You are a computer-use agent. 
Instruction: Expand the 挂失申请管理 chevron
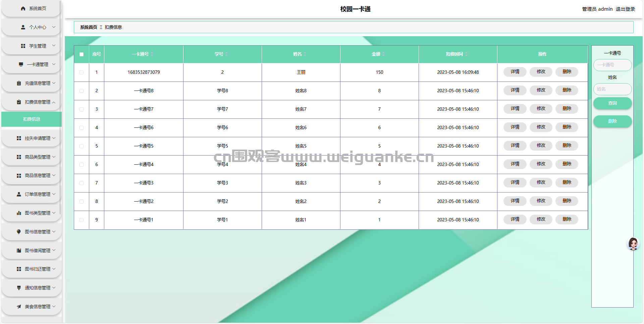coord(54,138)
